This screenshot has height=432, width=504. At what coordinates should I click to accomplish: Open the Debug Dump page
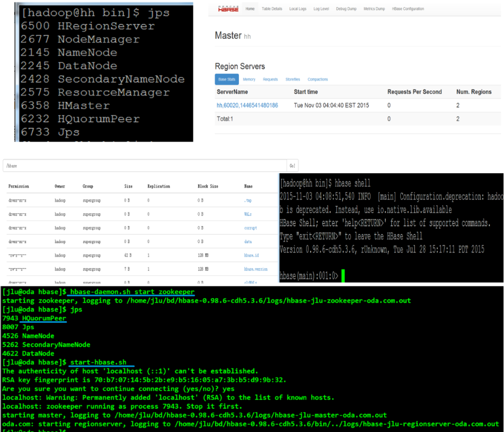tap(346, 9)
